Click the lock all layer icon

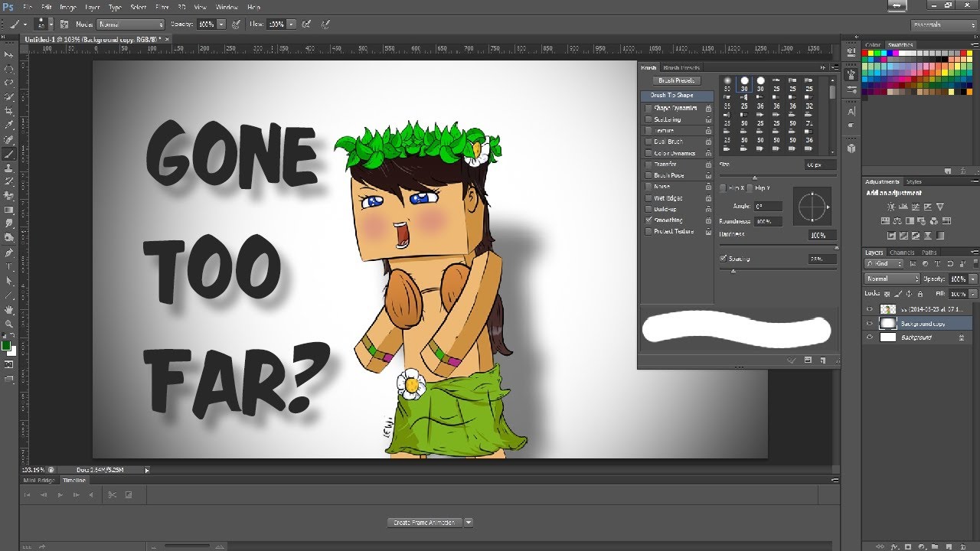click(920, 293)
